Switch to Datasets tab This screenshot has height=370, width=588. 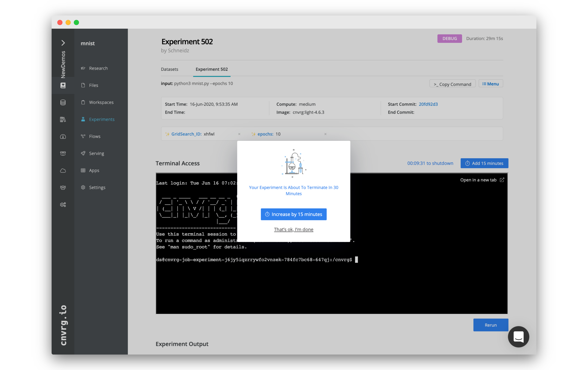point(170,69)
